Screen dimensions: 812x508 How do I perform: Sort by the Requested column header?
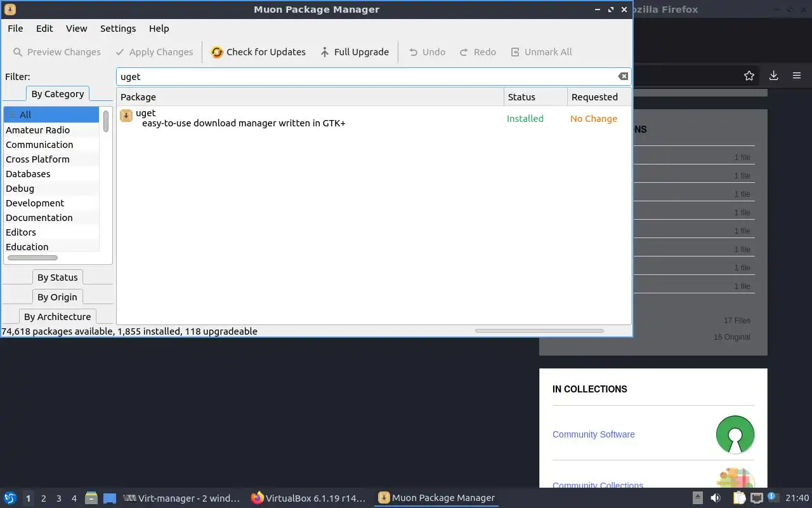pyautogui.click(x=599, y=97)
